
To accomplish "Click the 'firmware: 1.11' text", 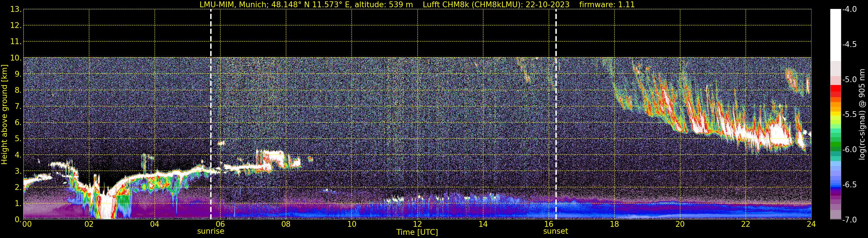I will [x=607, y=5].
